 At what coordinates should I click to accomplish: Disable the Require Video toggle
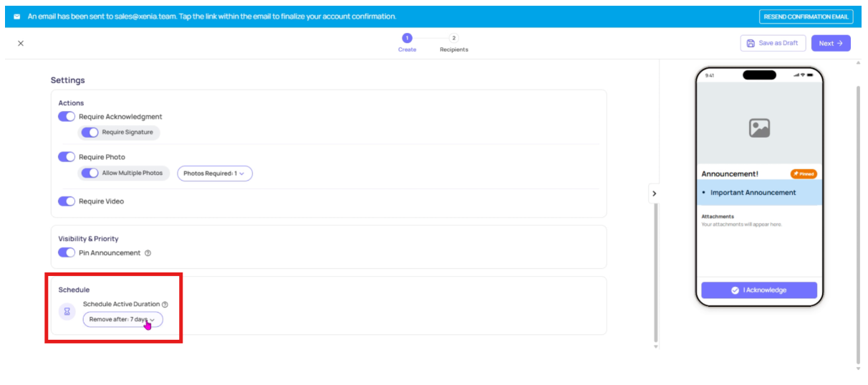67,201
